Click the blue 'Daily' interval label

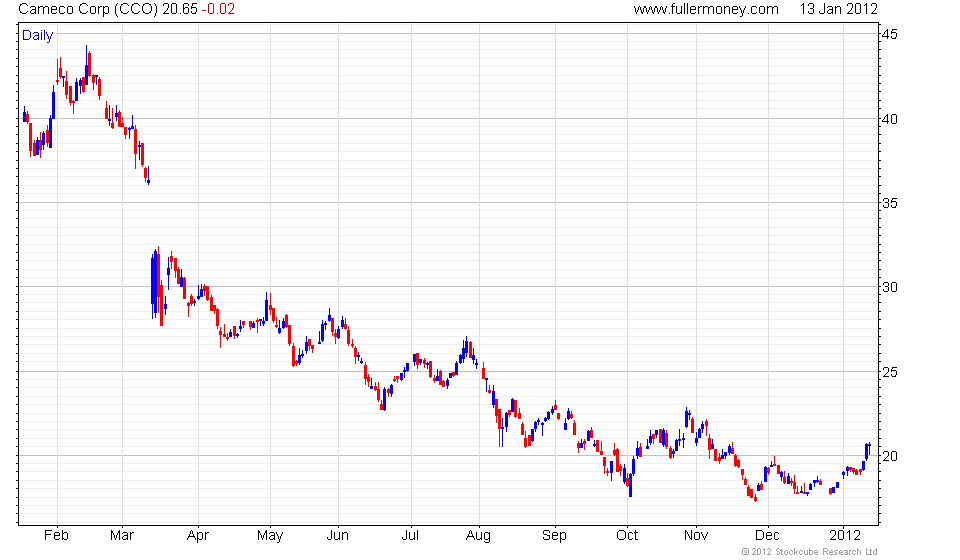pyautogui.click(x=37, y=35)
